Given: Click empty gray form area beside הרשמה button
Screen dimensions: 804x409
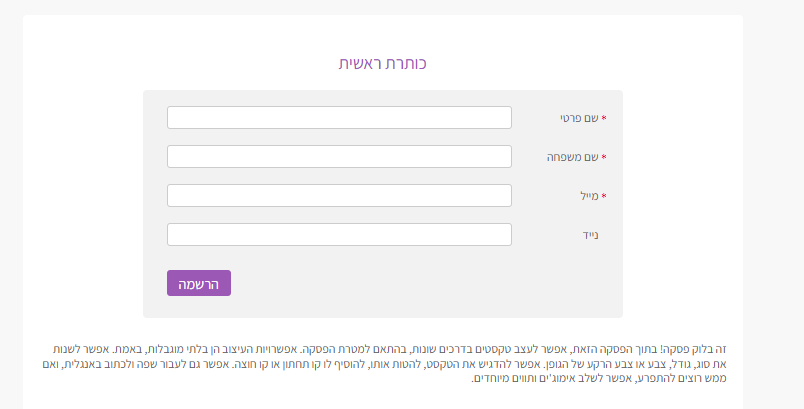Looking at the screenshot, I should [x=410, y=283].
